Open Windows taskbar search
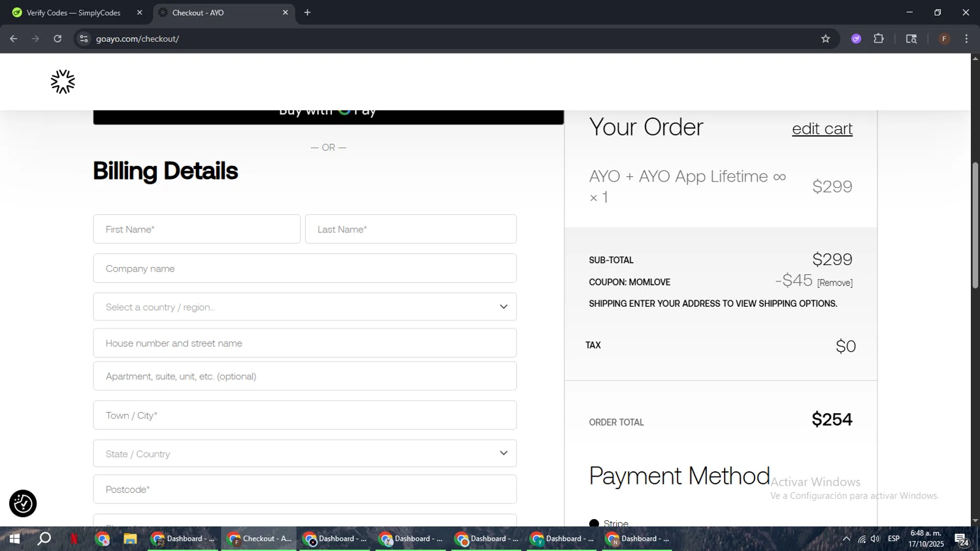The height and width of the screenshot is (551, 980). pyautogui.click(x=44, y=539)
